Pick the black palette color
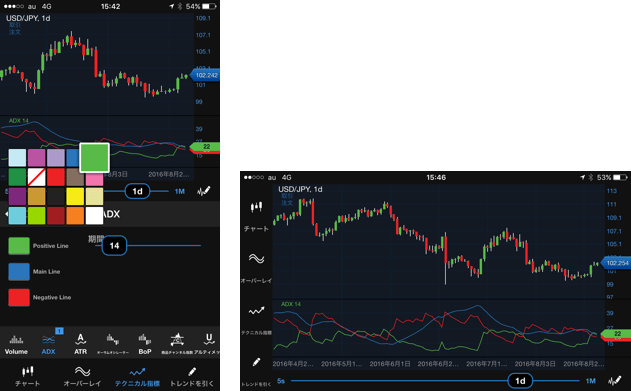 (56, 196)
